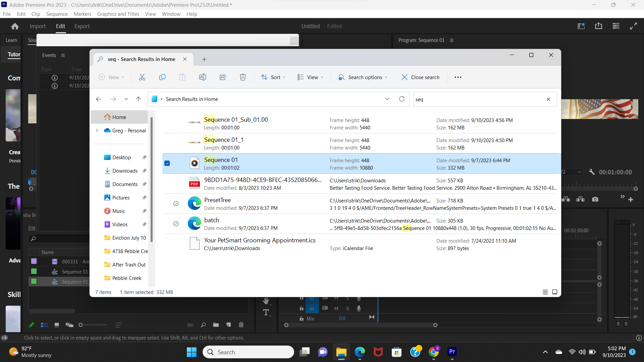Viewport: 644px width, 362px height.
Task: Create a New Bin in the Project panel
Action: 216,325
